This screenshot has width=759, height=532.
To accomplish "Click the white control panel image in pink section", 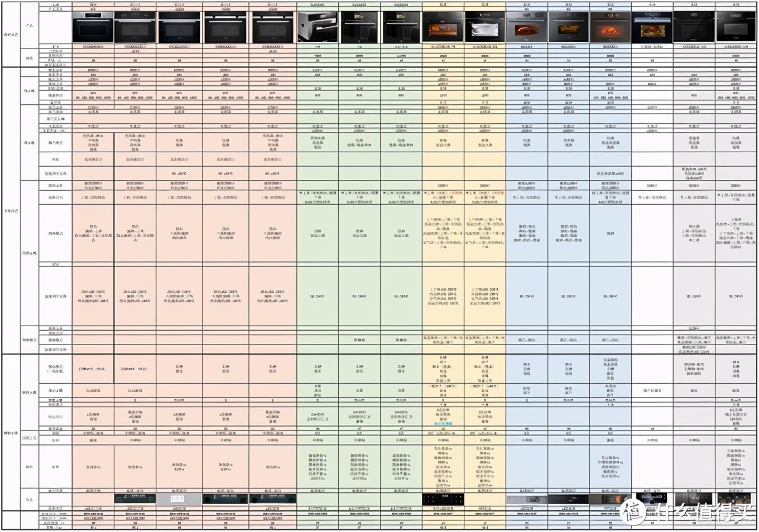I will click(179, 499).
